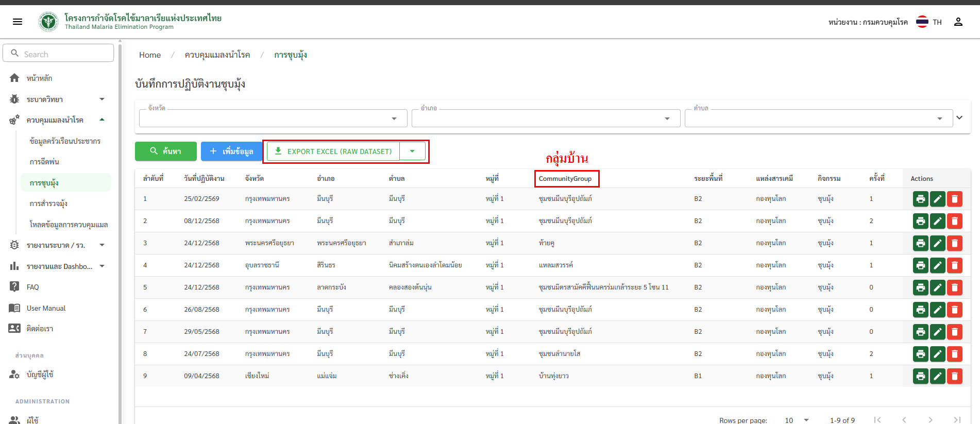Expand the additional filters chevron

tap(959, 117)
